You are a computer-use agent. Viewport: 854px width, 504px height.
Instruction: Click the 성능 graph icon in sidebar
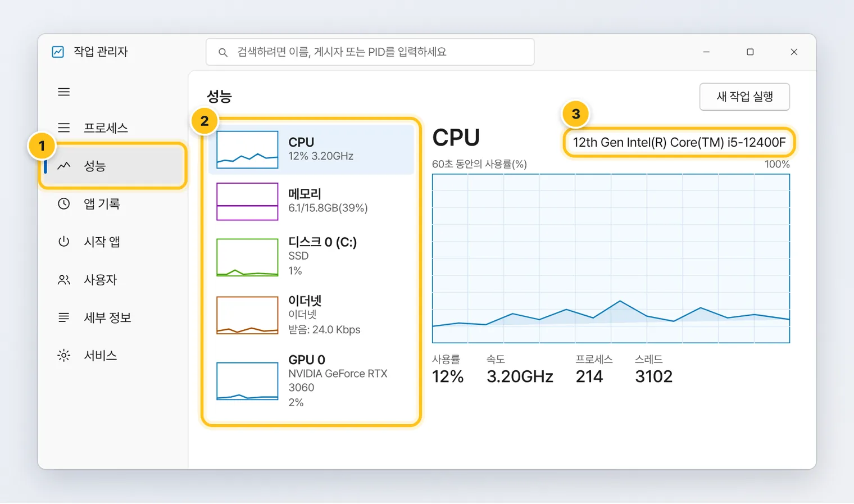tap(64, 166)
